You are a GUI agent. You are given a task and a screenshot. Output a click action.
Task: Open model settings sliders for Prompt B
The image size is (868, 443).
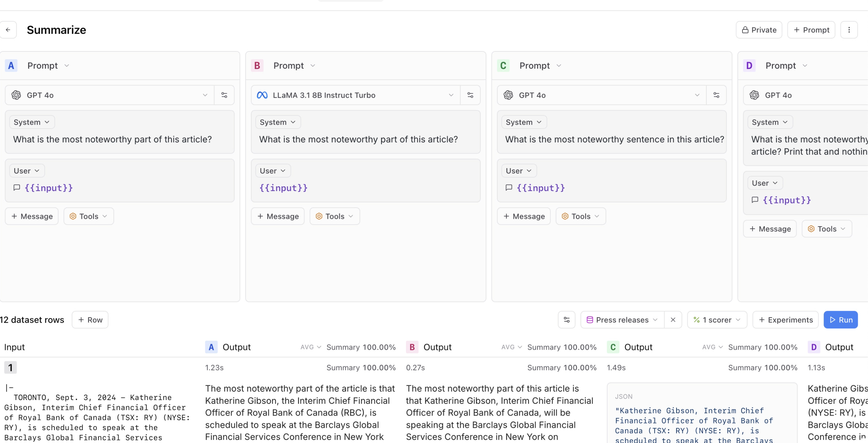coord(470,95)
